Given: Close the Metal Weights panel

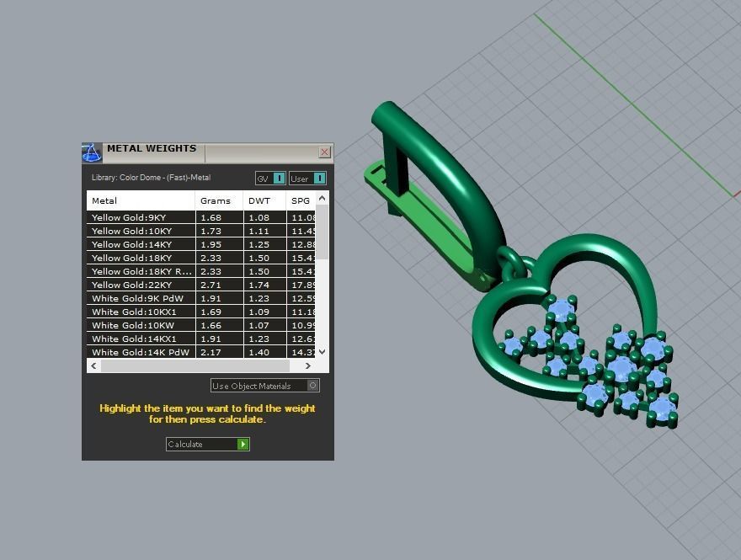Looking at the screenshot, I should [x=325, y=152].
